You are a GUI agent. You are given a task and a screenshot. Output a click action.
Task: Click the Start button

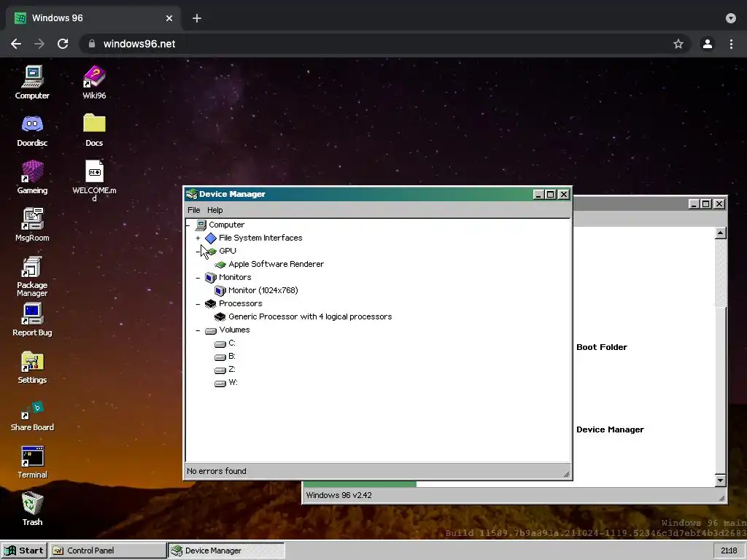pos(24,551)
